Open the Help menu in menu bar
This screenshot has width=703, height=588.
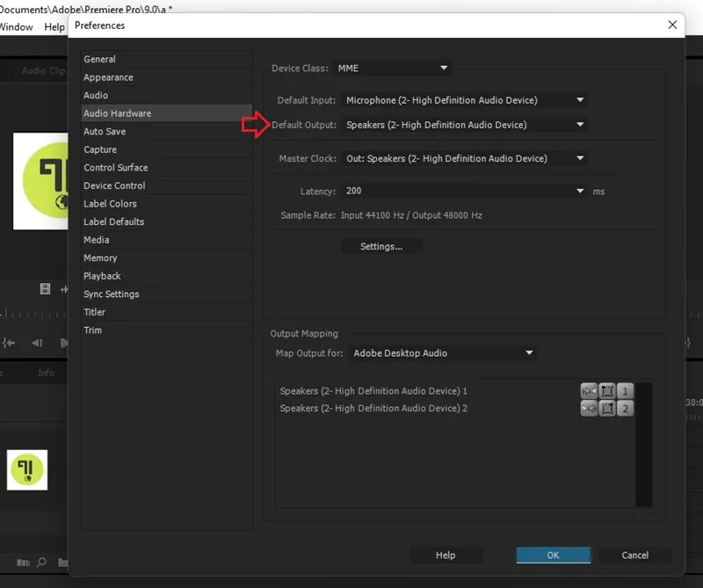54,27
